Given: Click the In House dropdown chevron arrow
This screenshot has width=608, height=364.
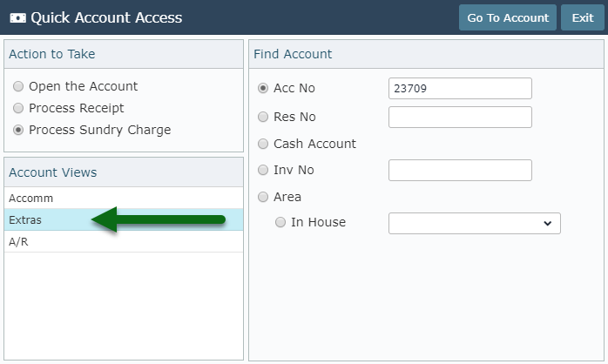Looking at the screenshot, I should tap(548, 223).
